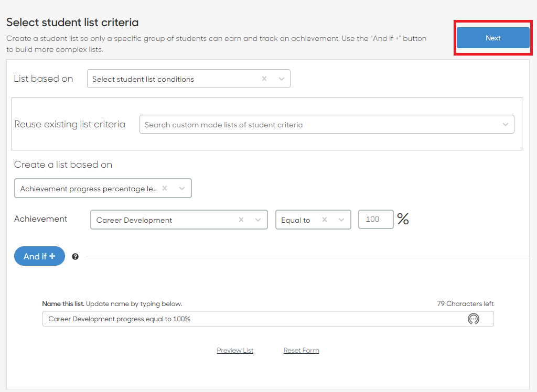Click the 'Name this list.' instruction text
This screenshot has width=537, height=392.
[63, 303]
